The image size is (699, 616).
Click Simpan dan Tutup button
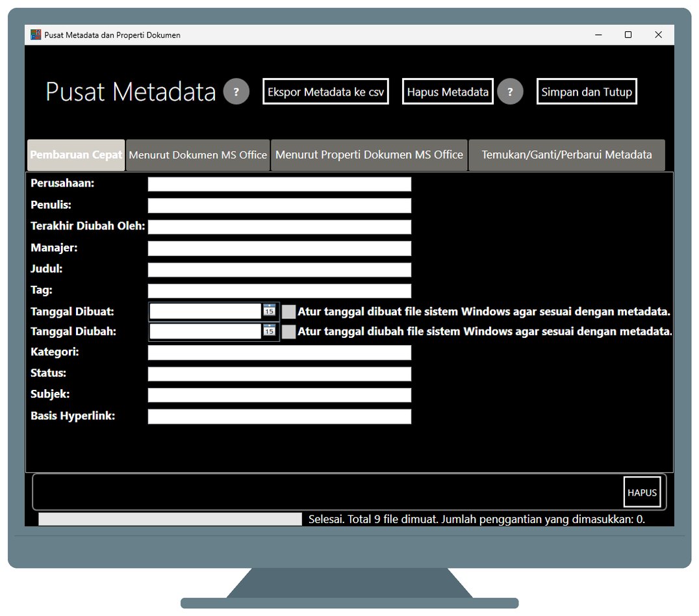[587, 92]
